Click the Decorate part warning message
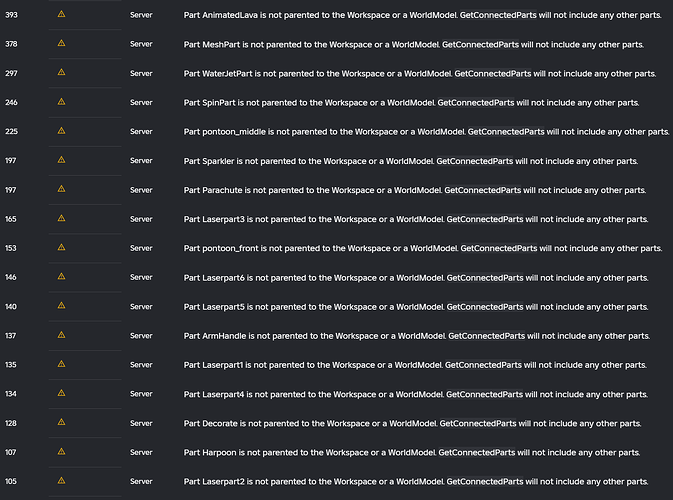Image resolution: width=673 pixels, height=500 pixels. tap(412, 423)
